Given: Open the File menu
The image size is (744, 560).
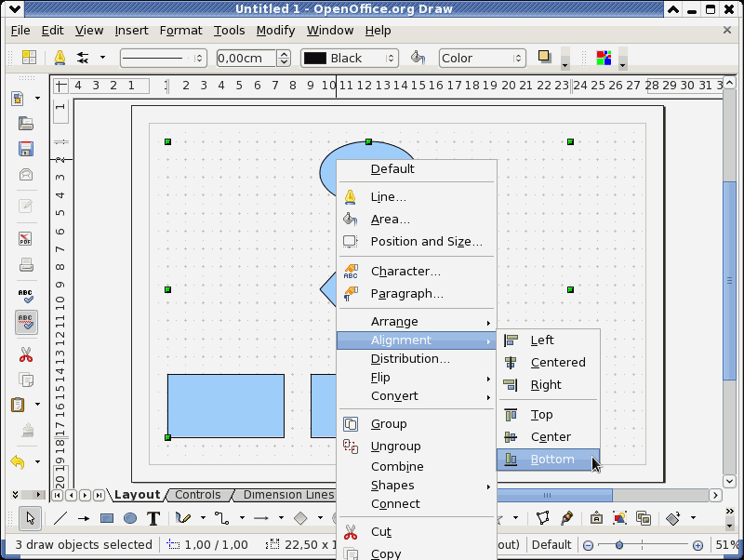Looking at the screenshot, I should (20, 31).
